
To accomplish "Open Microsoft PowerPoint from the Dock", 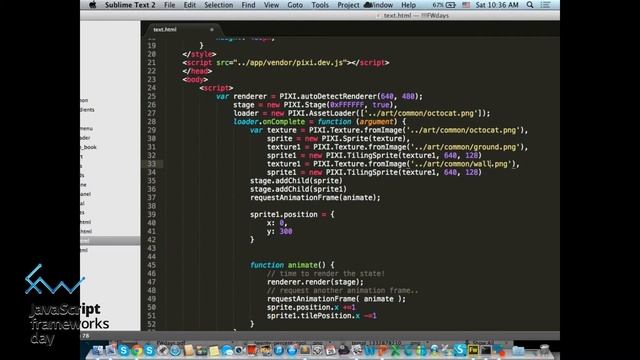I will click(382, 350).
